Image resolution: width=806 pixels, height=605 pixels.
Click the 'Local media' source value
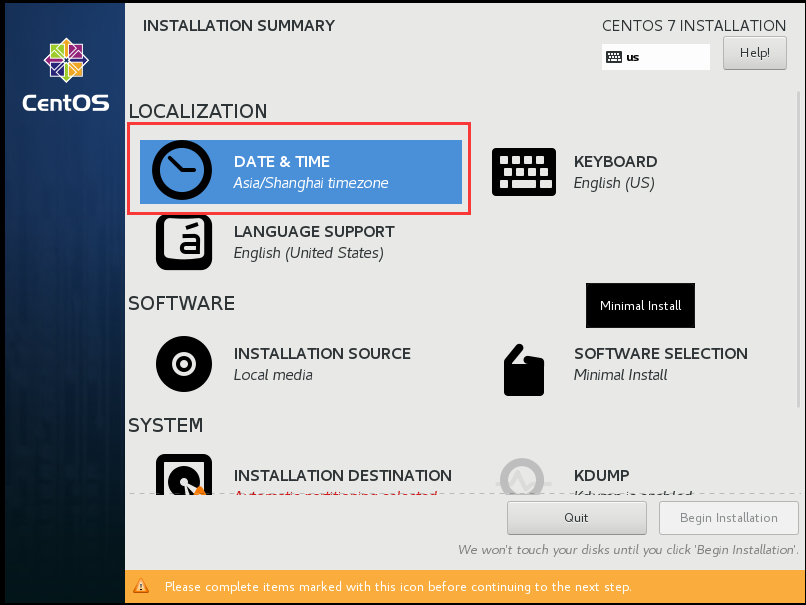[x=273, y=375]
